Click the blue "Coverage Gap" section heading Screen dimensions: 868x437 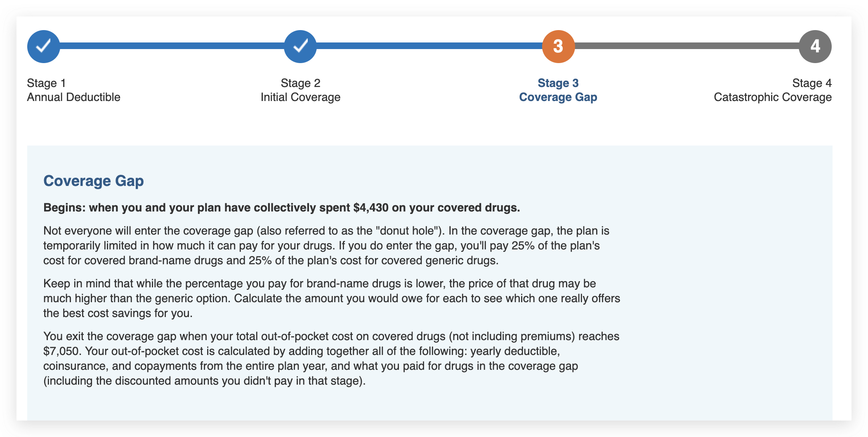click(94, 181)
